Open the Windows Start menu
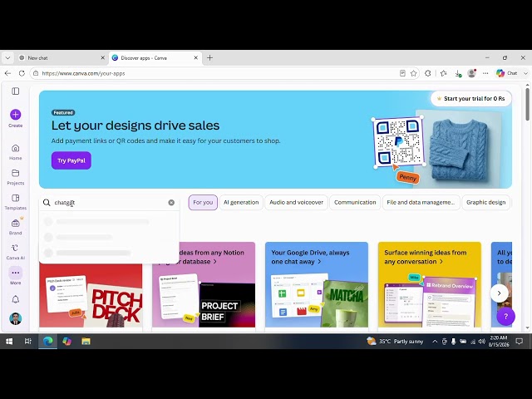 (9, 342)
